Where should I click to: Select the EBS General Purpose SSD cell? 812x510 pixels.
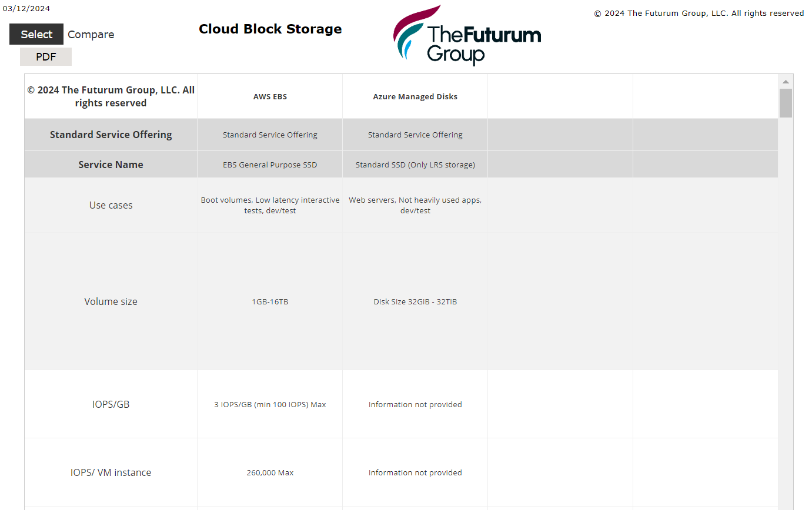click(x=270, y=165)
